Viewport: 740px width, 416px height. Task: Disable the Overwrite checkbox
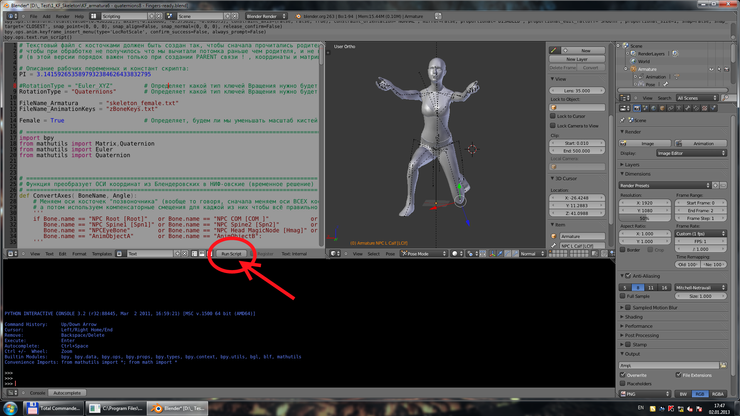tap(623, 375)
